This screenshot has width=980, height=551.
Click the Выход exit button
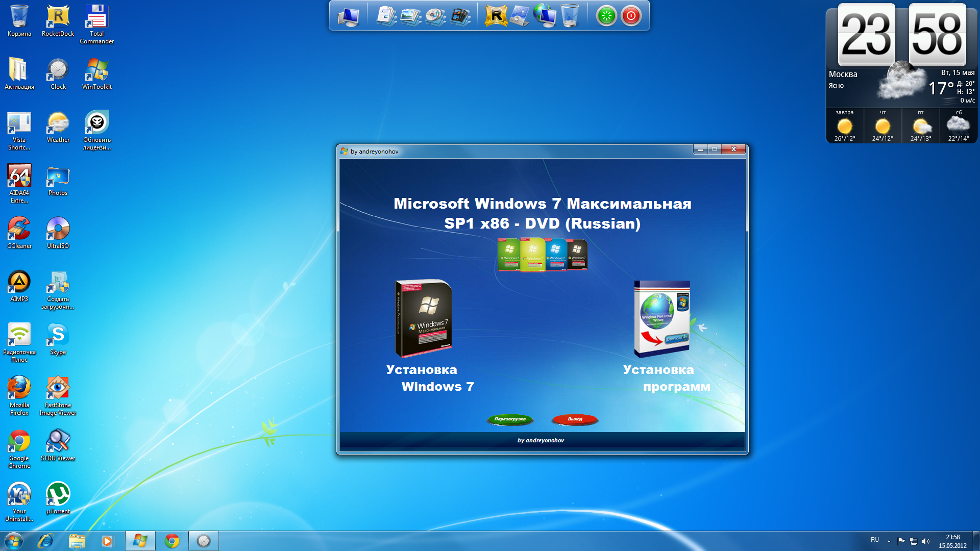pyautogui.click(x=574, y=418)
